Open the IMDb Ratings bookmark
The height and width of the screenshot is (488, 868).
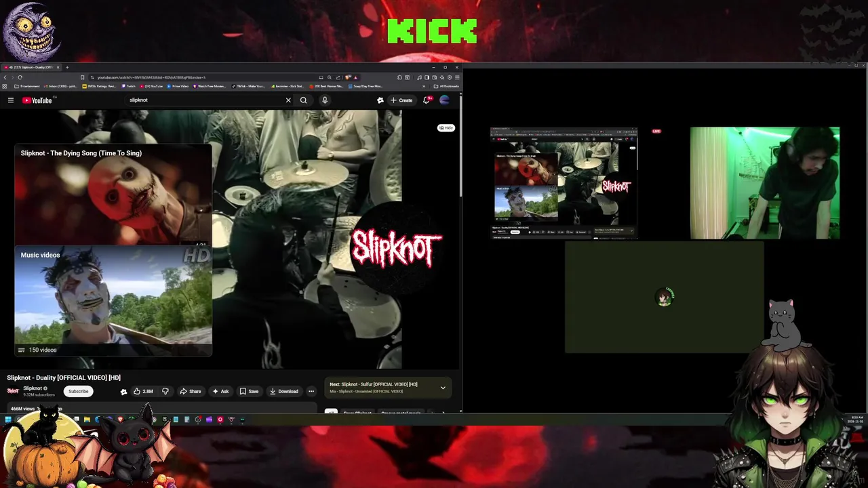tap(99, 86)
